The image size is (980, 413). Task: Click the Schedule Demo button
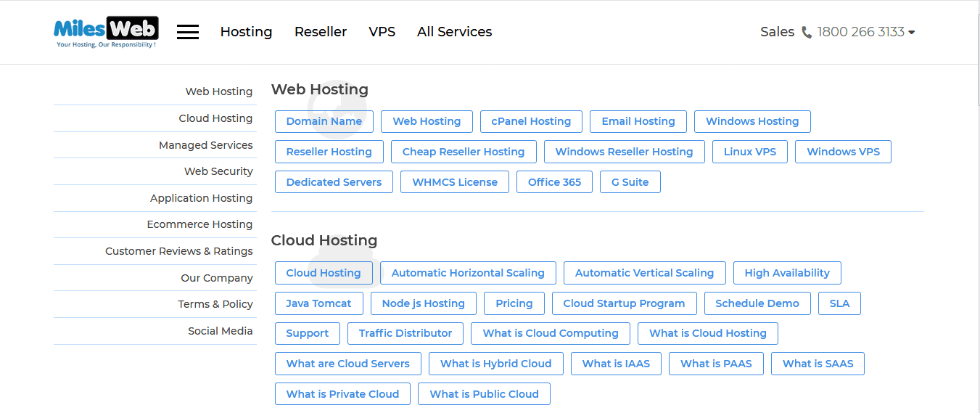pos(757,303)
